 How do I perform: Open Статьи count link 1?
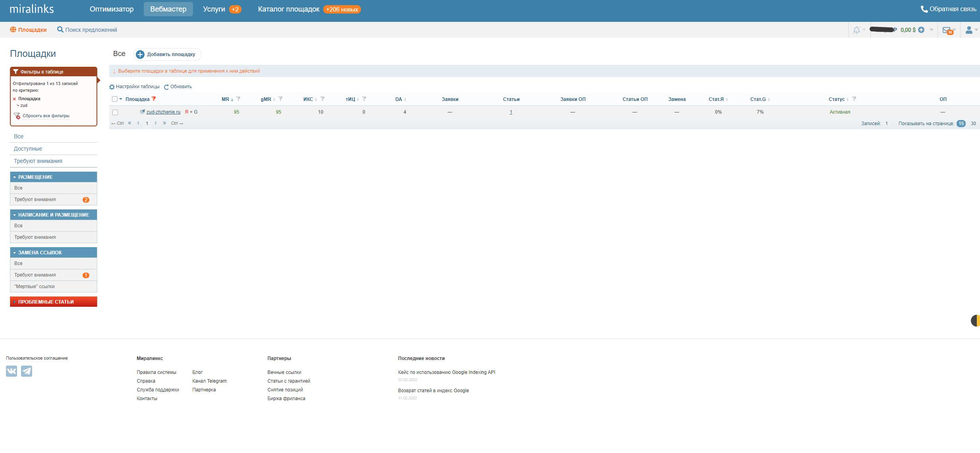click(511, 112)
